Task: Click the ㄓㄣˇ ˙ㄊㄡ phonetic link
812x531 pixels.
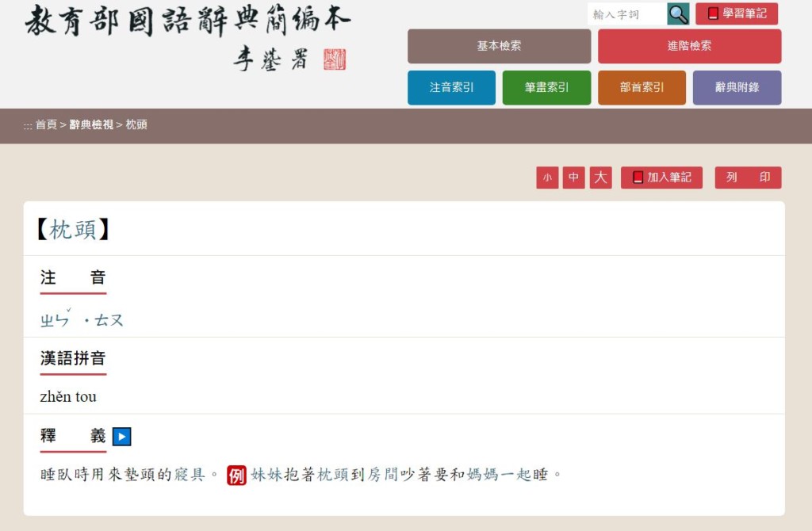Action: tap(82, 319)
